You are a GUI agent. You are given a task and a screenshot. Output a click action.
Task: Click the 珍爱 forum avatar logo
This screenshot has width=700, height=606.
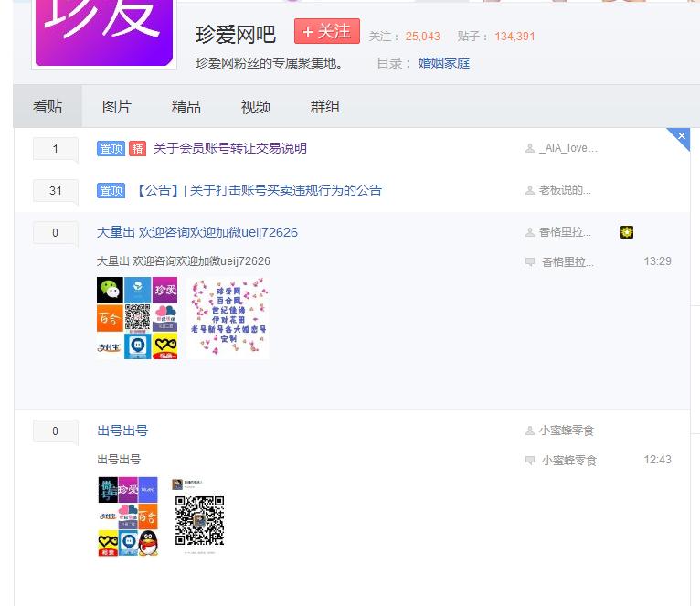pos(104,32)
